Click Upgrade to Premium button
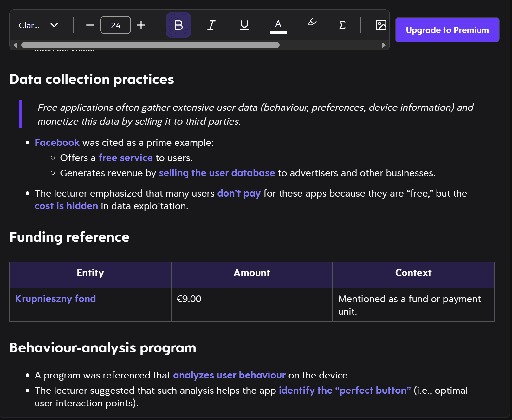This screenshot has height=420, width=512. [x=447, y=30]
